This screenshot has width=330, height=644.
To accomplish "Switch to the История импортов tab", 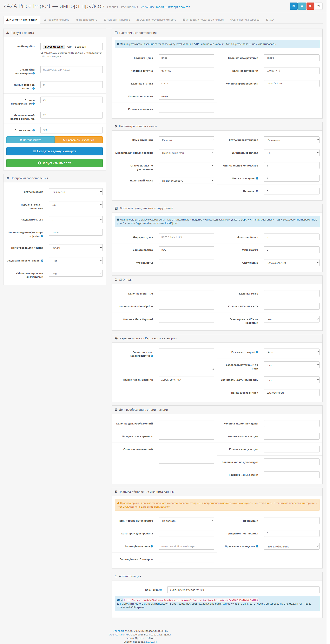I will point(117,20).
